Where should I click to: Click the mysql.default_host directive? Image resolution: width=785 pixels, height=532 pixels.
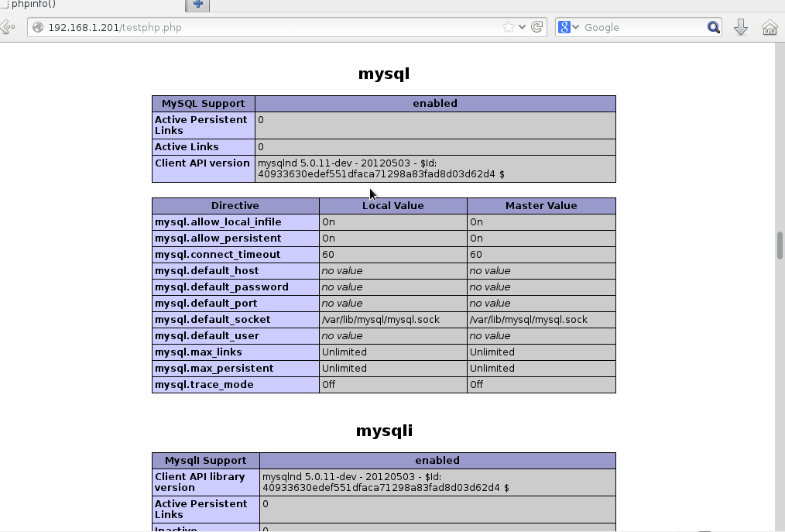[235, 271]
